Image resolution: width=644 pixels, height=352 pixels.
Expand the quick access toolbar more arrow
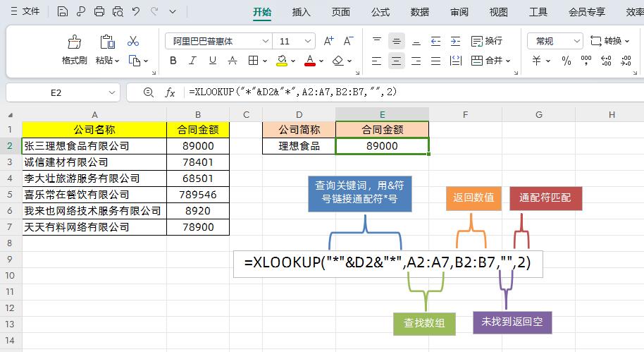[173, 11]
